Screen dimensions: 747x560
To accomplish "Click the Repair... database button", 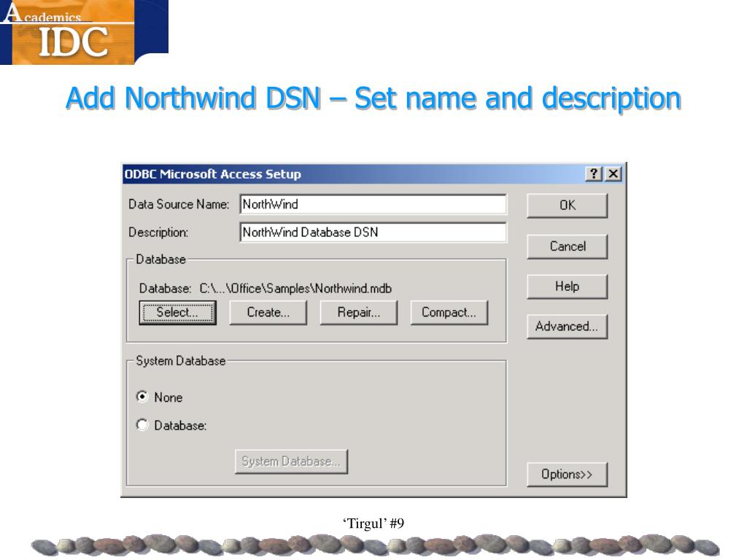I will [359, 313].
